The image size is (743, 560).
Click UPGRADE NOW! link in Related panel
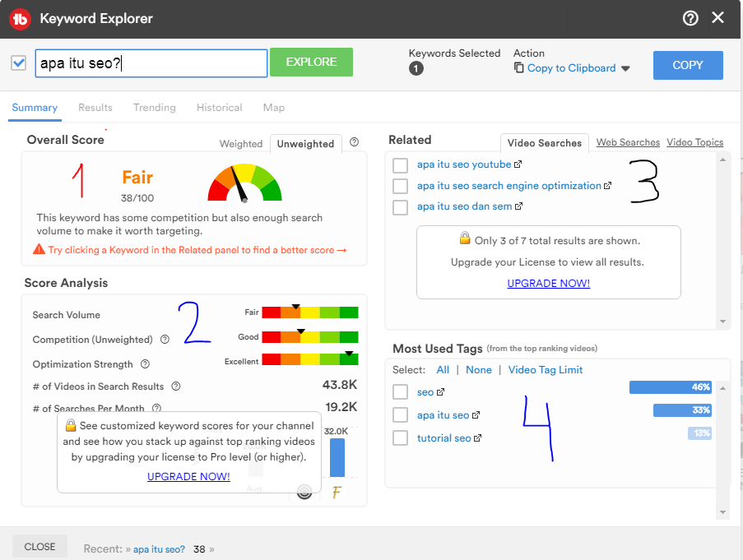click(548, 283)
